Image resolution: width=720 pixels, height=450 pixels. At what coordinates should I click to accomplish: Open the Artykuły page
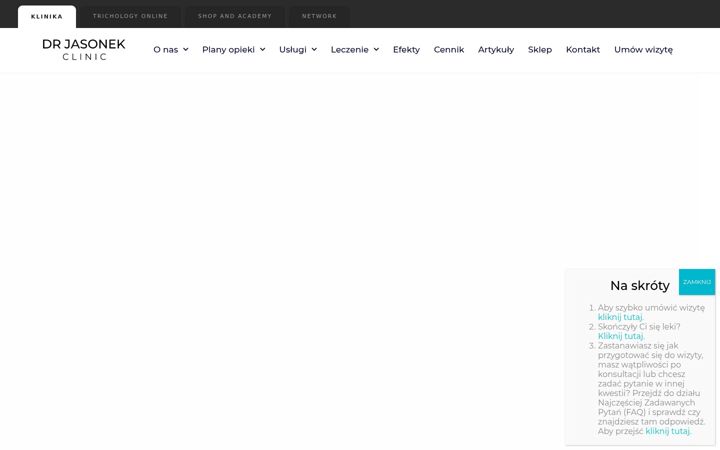[496, 50]
